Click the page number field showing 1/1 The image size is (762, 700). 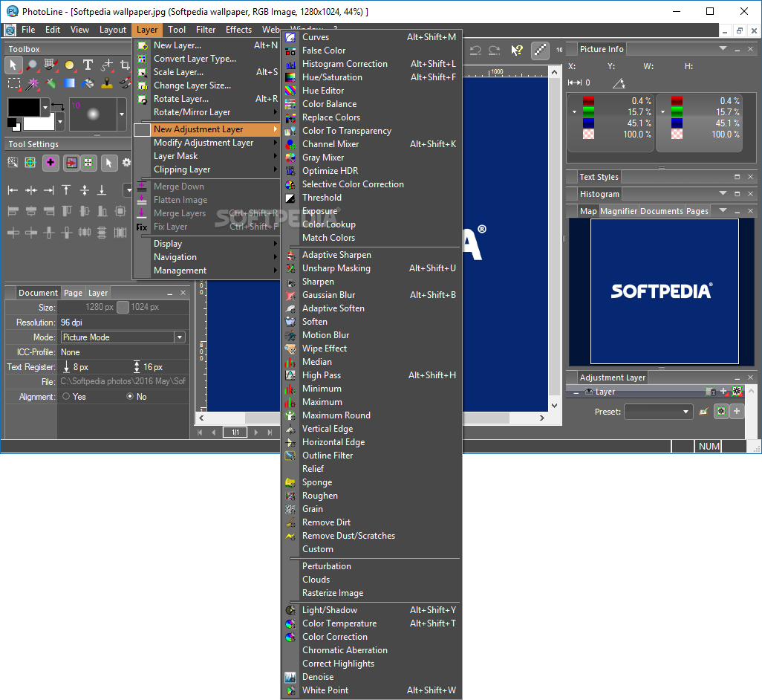(235, 432)
